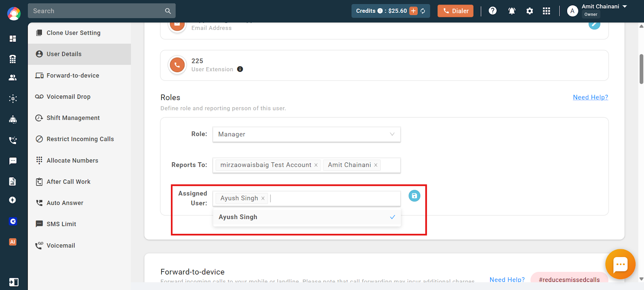The height and width of the screenshot is (290, 644).
Task: Open the dashboard grid icon in left sidebar
Action: click(13, 39)
